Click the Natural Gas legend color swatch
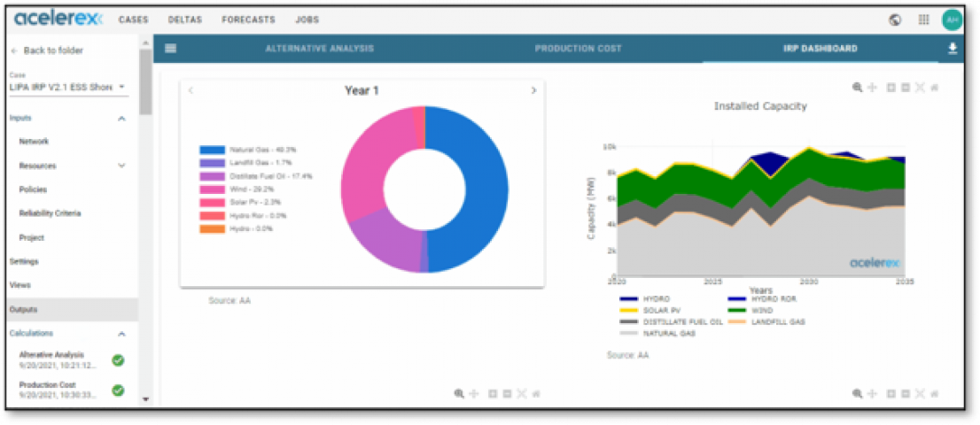The height and width of the screenshot is (425, 980). pyautogui.click(x=212, y=151)
